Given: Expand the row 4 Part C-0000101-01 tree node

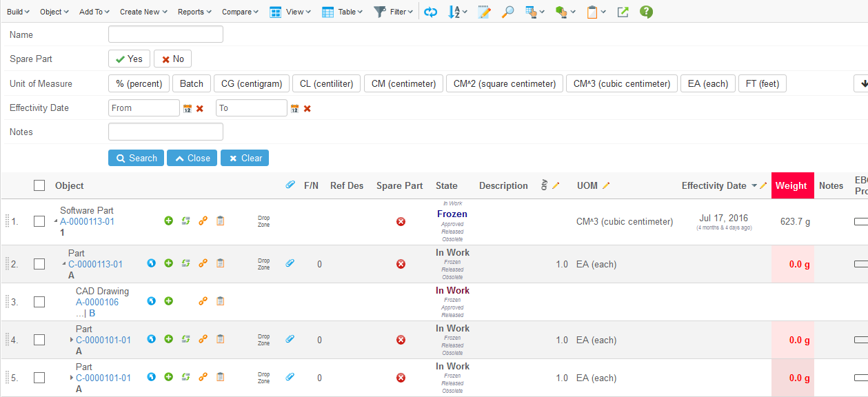Looking at the screenshot, I should (x=72, y=340).
